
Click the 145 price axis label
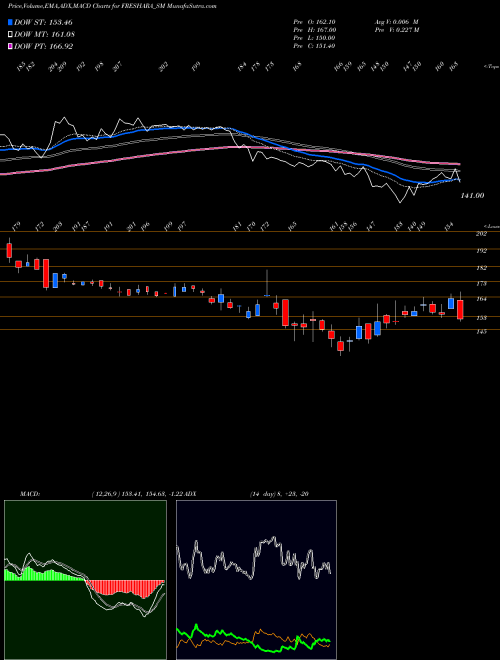pos(481,332)
